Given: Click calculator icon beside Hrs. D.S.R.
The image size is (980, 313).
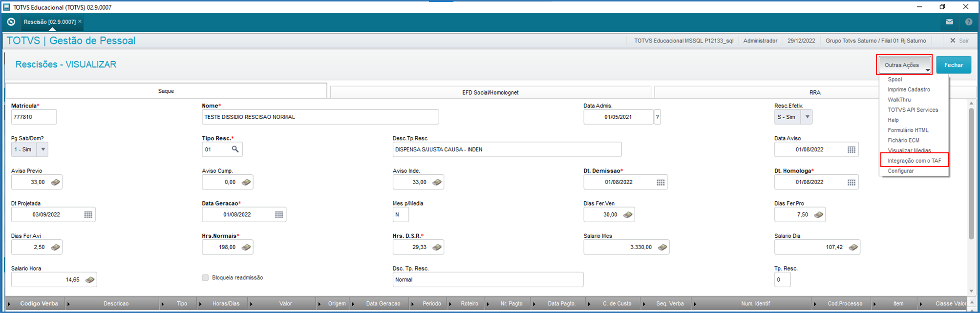Looking at the screenshot, I should (437, 247).
